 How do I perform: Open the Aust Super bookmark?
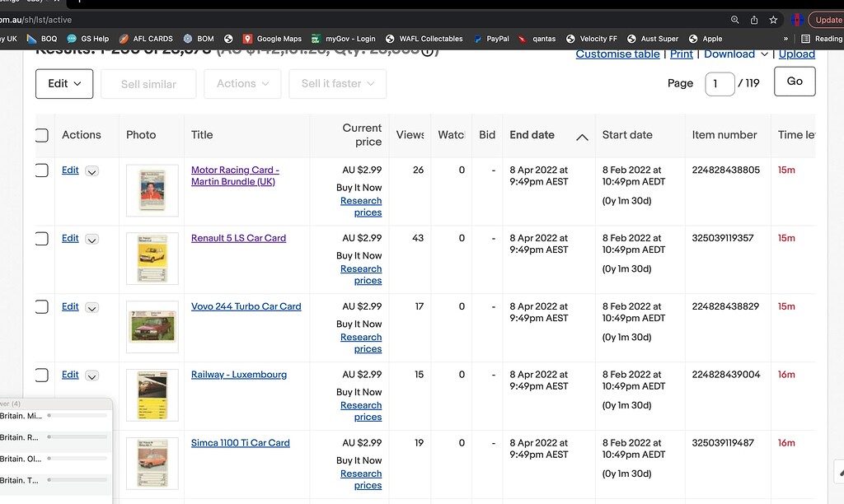tap(653, 39)
